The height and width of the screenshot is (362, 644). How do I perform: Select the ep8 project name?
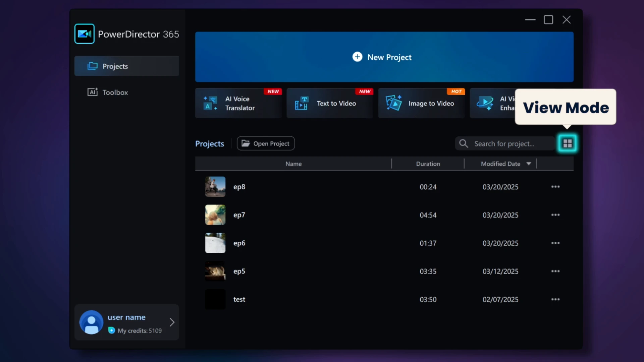point(239,187)
